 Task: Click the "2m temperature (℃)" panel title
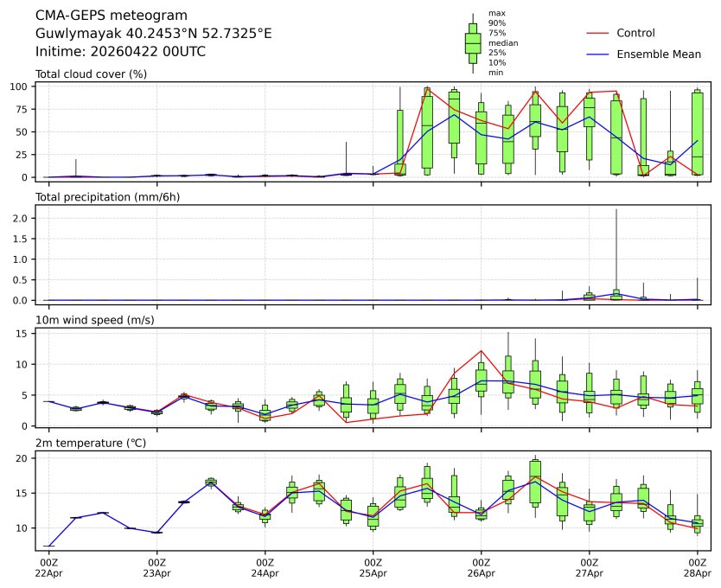point(90,443)
